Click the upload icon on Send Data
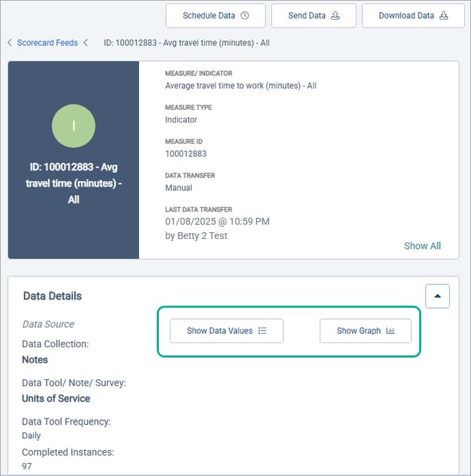This screenshot has height=476, width=471. click(x=335, y=16)
